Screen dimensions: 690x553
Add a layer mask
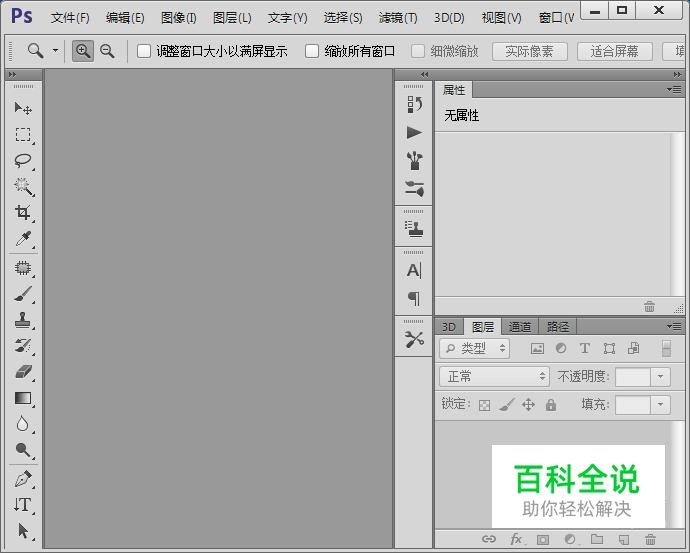coord(543,539)
